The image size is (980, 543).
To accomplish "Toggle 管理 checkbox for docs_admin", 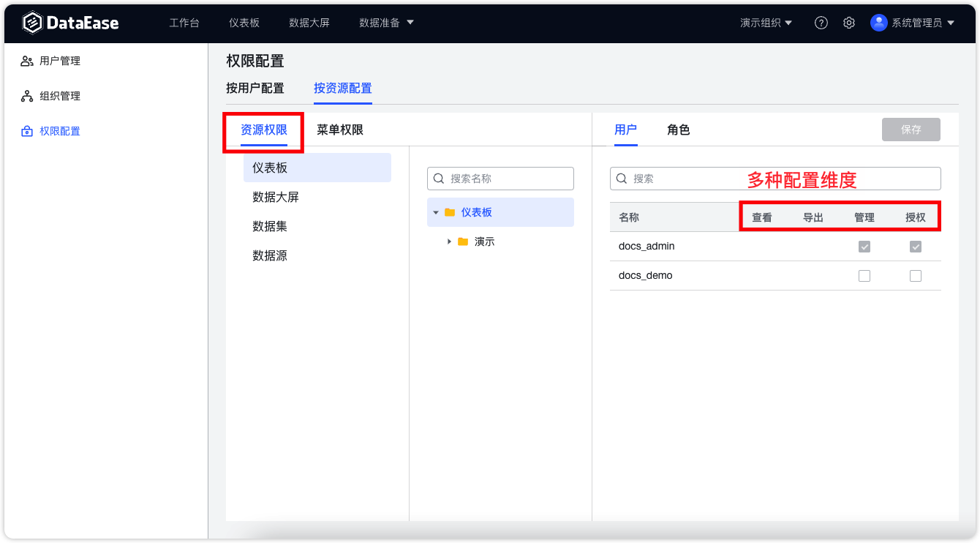I will [864, 247].
